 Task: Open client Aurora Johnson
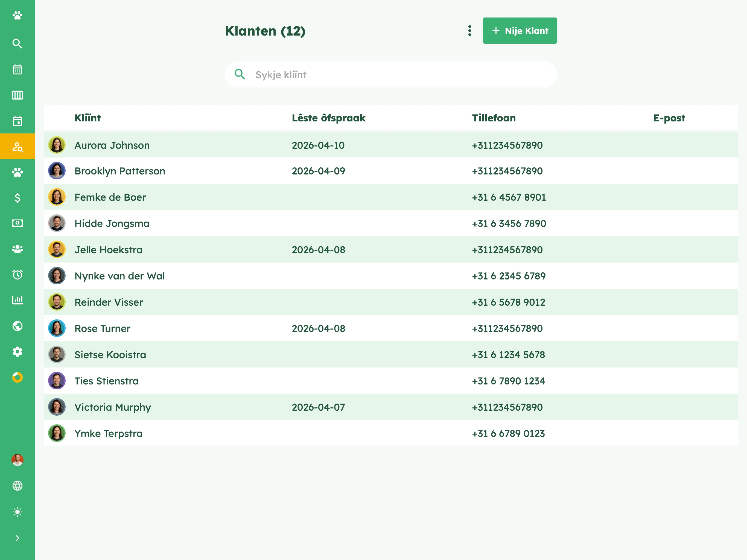391,145
